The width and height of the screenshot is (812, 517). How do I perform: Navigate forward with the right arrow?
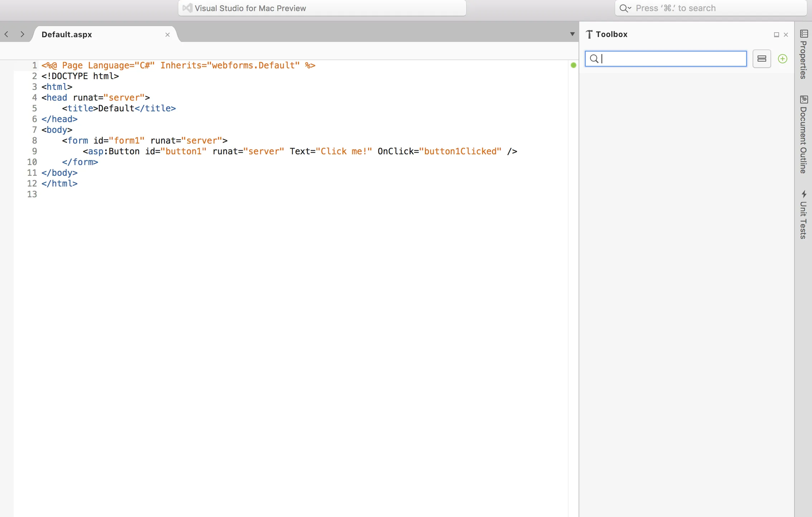click(23, 34)
